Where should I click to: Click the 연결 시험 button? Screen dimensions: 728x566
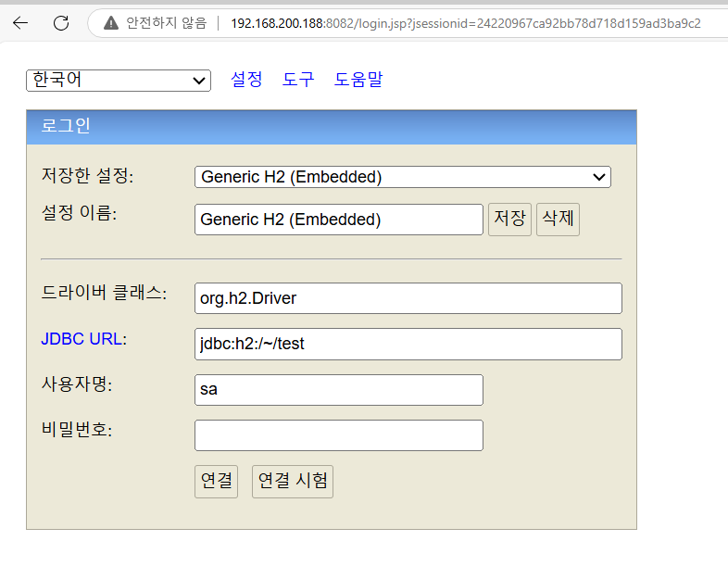[x=293, y=482]
